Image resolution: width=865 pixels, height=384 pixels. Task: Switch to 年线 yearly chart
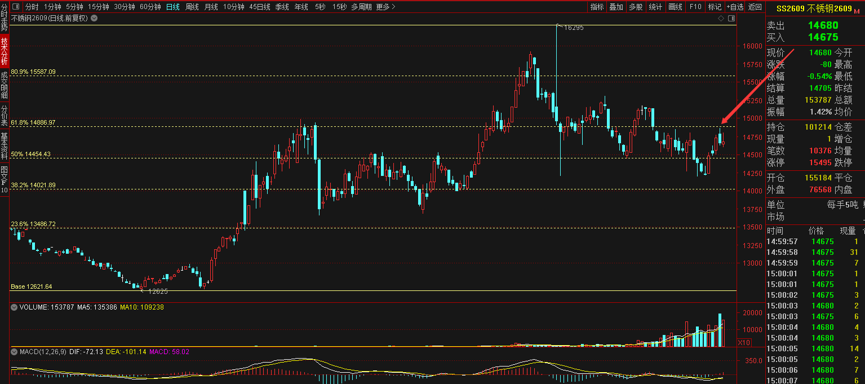pos(301,7)
